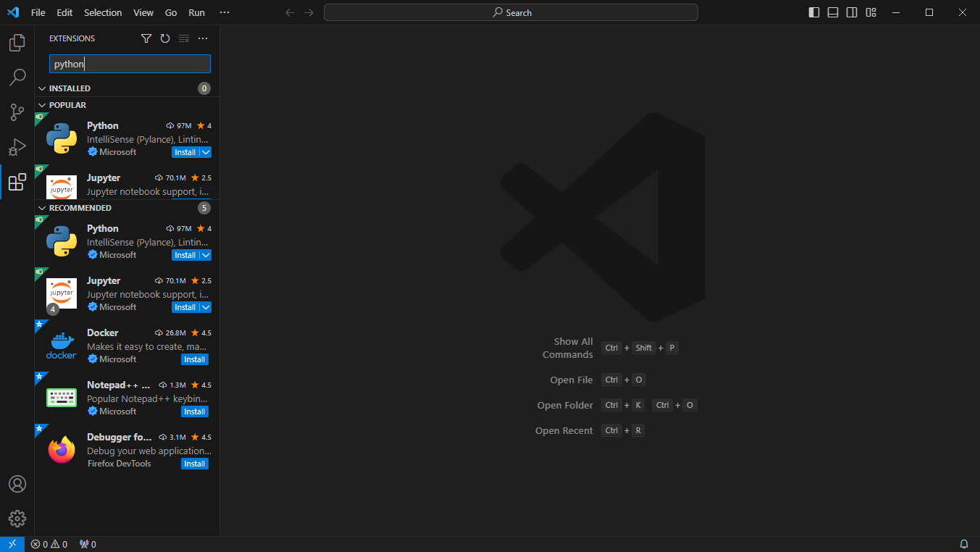Open Install dropdown for Recommended Python

206,255
